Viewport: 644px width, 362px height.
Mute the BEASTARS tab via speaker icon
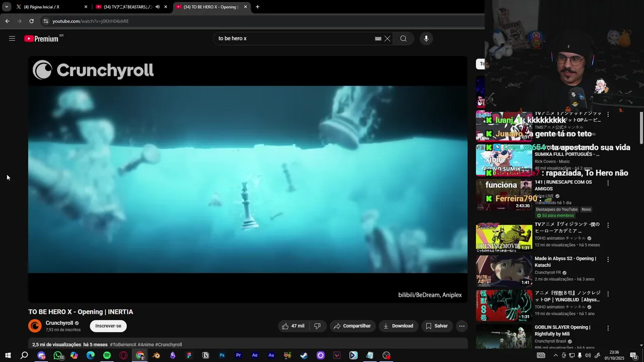157,7
